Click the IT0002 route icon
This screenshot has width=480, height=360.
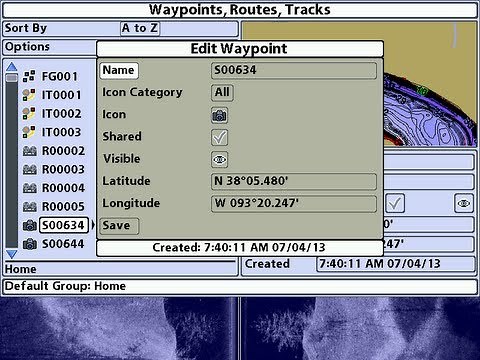pyautogui.click(x=29, y=114)
